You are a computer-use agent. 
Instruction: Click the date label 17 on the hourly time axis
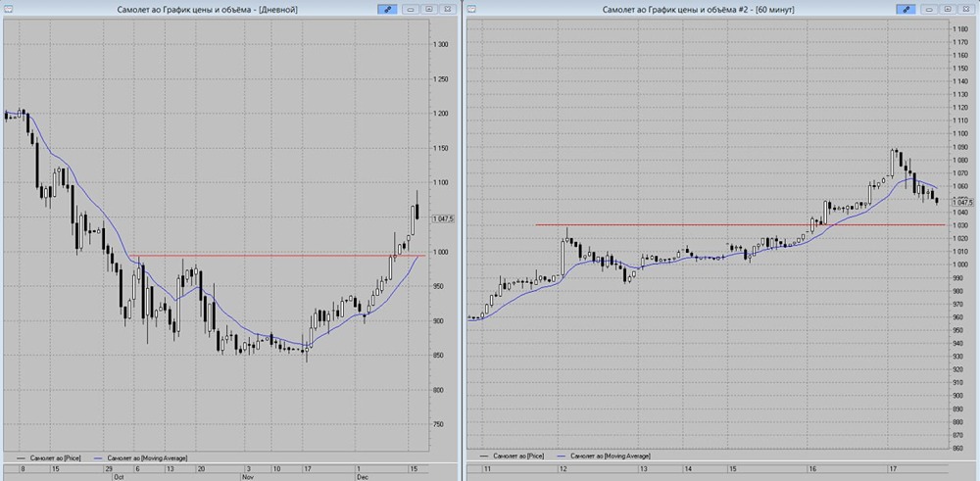893,468
